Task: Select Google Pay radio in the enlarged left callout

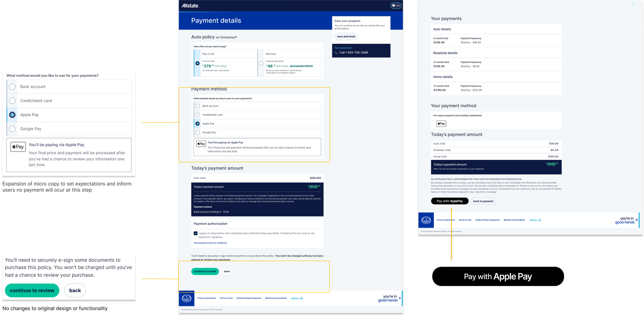Action: pyautogui.click(x=12, y=129)
